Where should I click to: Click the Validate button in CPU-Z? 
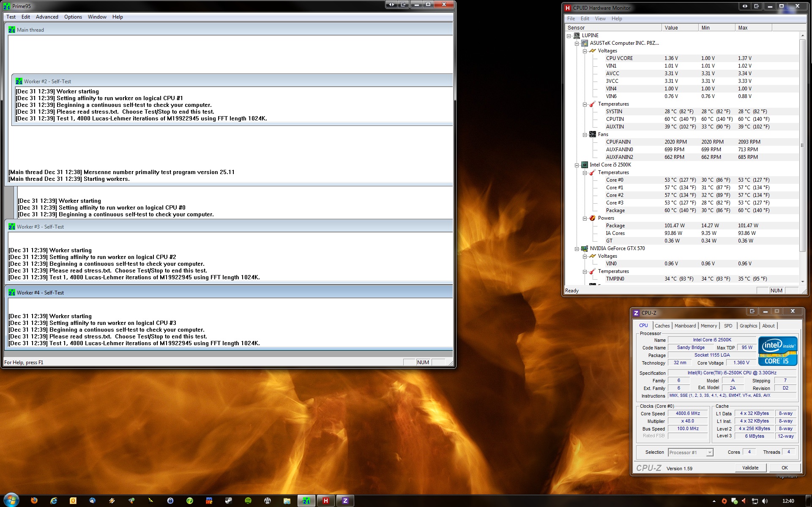pyautogui.click(x=750, y=468)
